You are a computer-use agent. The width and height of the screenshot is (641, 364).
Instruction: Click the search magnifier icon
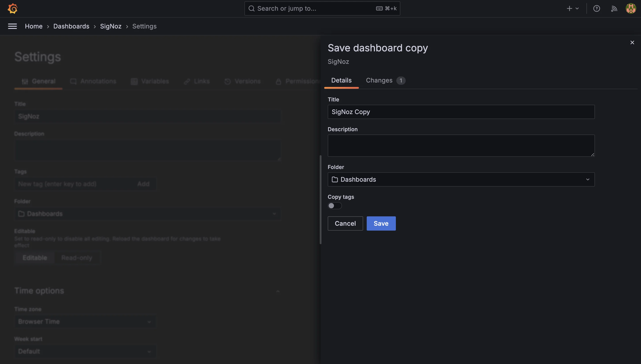251,8
